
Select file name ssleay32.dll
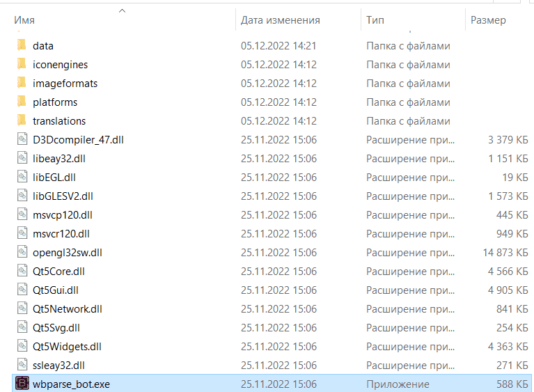coord(58,366)
